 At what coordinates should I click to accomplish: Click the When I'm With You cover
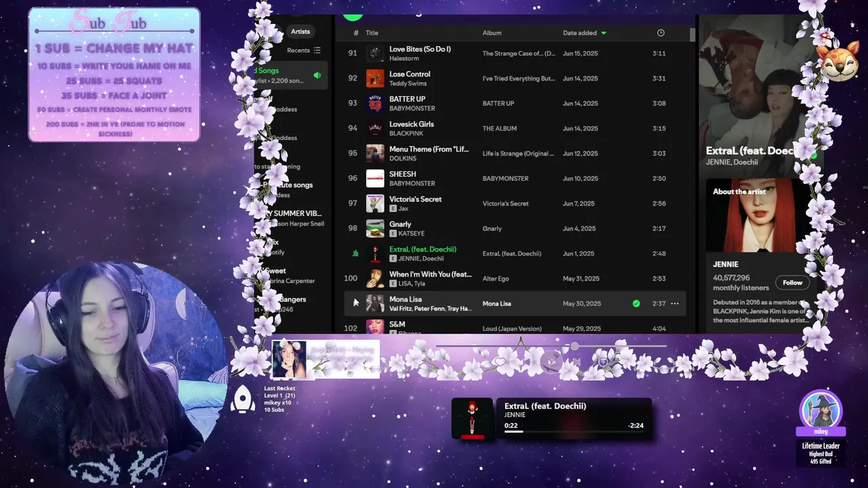pyautogui.click(x=375, y=279)
